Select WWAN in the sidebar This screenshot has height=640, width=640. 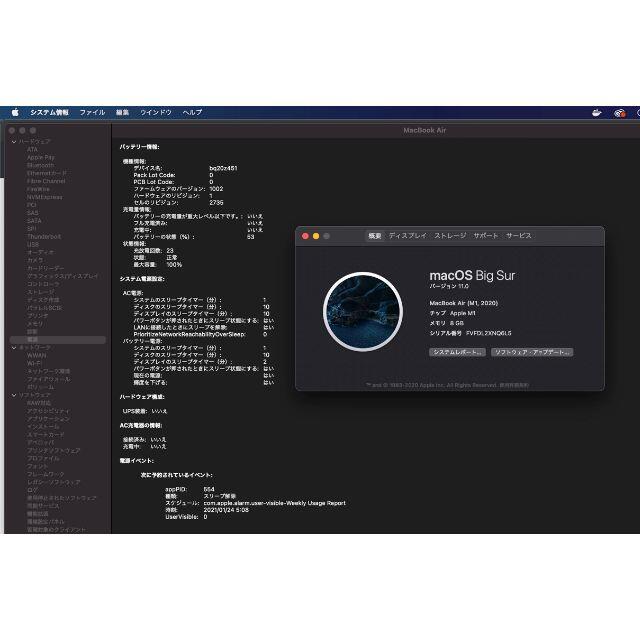coord(37,356)
